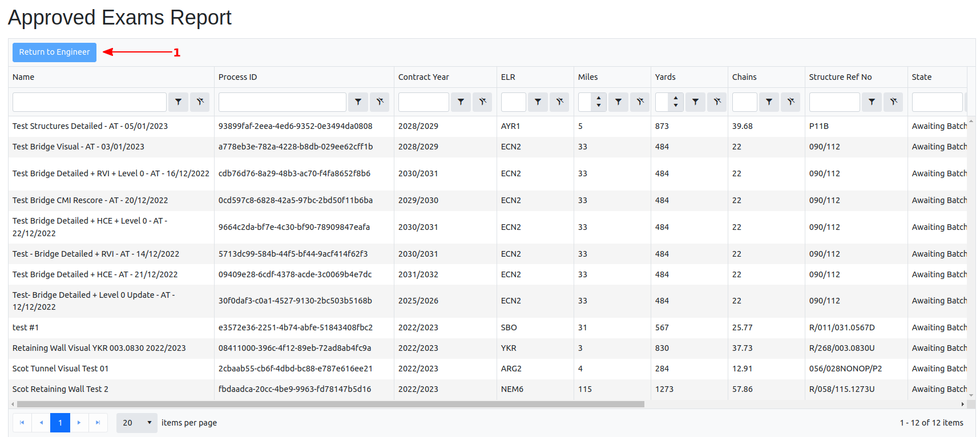
Task: Go to the last page
Action: pos(98,423)
